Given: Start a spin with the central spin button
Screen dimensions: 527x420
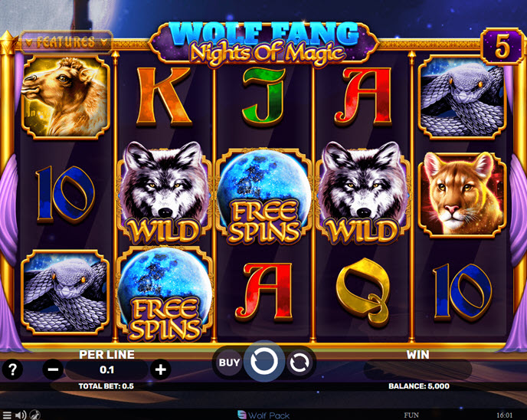Looking at the screenshot, I should 264,362.
